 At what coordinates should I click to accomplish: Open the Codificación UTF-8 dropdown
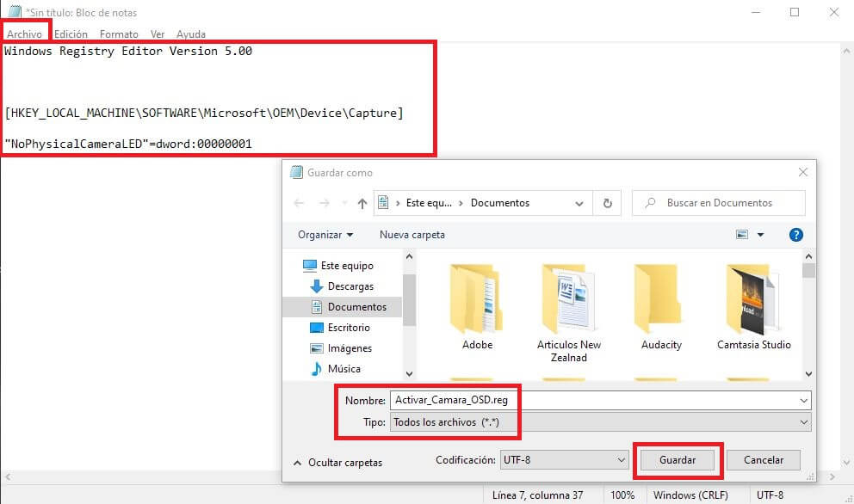[564, 460]
